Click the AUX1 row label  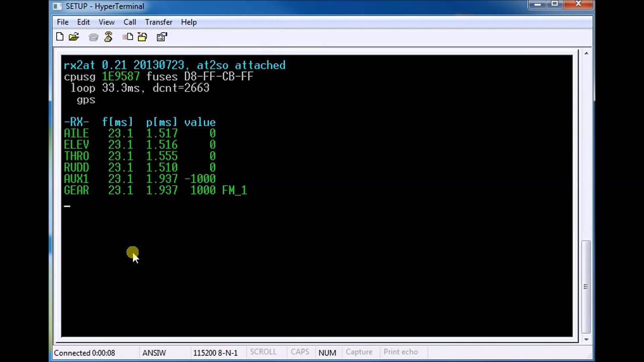click(76, 179)
